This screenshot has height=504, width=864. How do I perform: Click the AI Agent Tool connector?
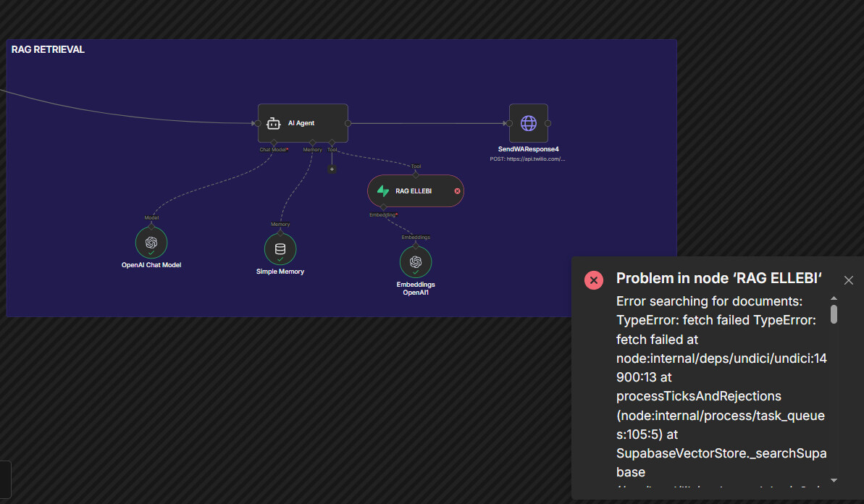click(x=332, y=142)
